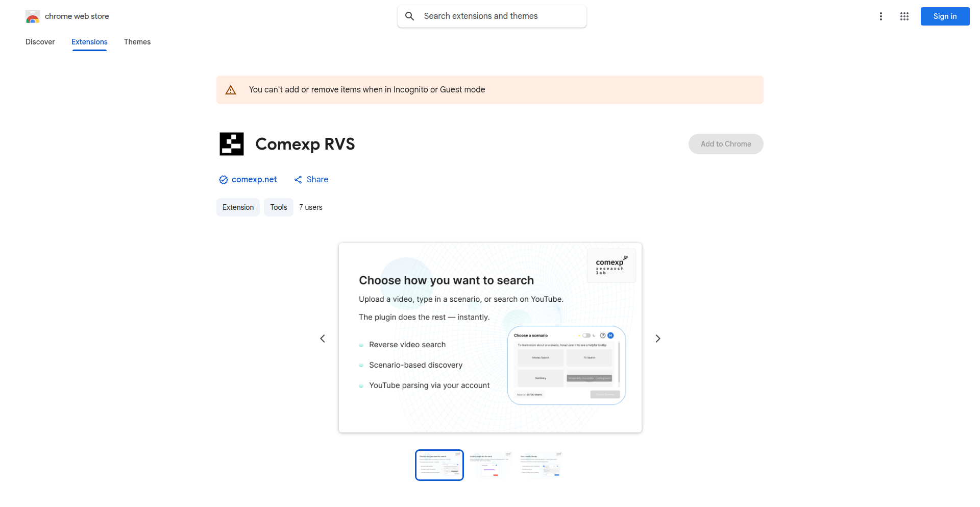Click the verified publisher badge icon
980x507 pixels.
(224, 180)
